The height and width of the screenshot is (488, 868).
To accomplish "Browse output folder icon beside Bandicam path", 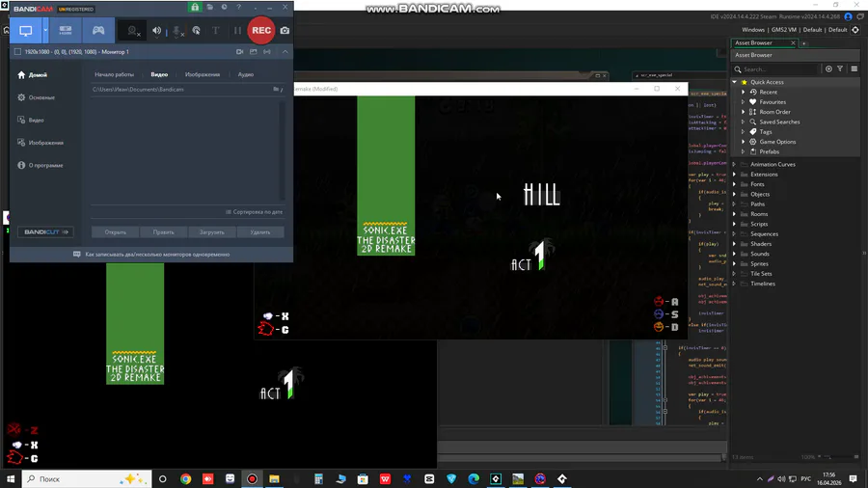I will click(278, 89).
